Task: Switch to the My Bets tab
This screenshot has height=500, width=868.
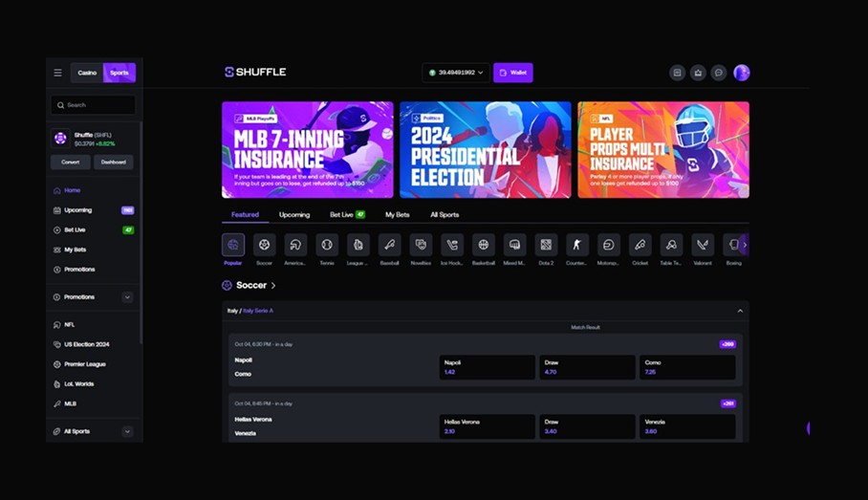Action: coord(397,215)
